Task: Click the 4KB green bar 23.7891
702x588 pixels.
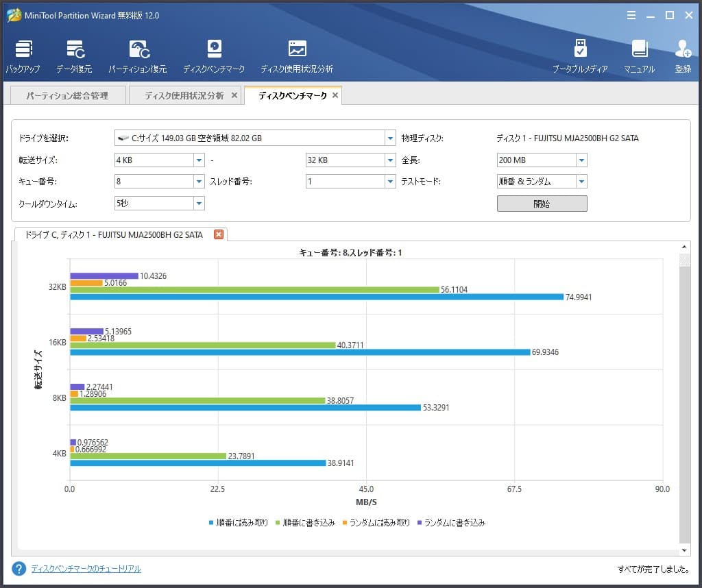Action: pyautogui.click(x=148, y=456)
